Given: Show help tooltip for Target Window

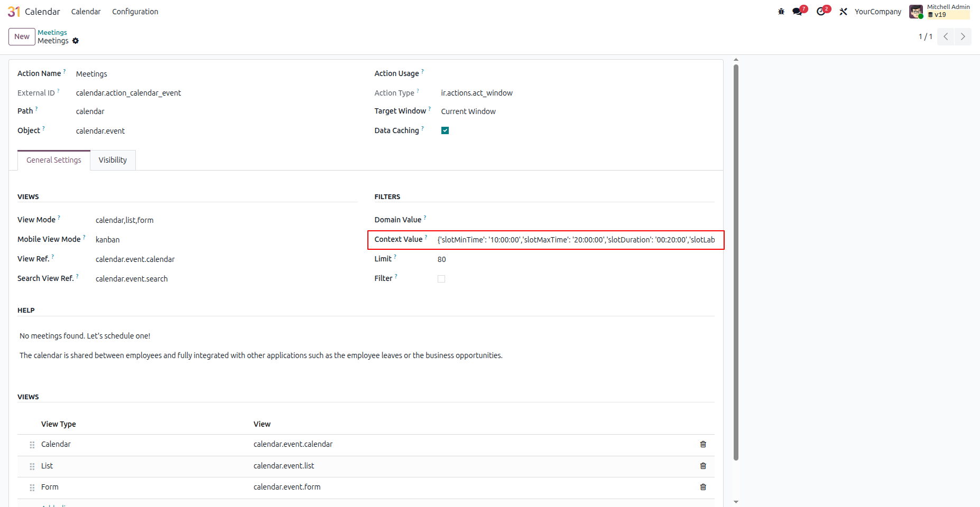Looking at the screenshot, I should point(429,108).
